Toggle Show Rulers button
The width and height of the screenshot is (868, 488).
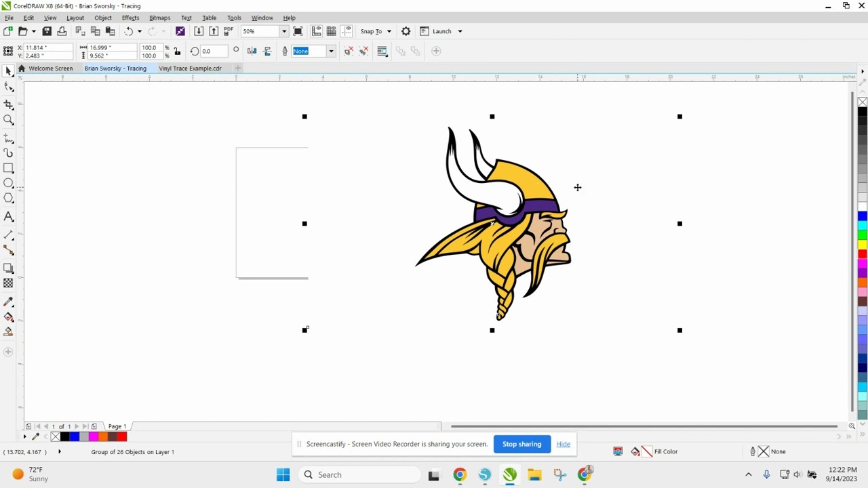317,31
